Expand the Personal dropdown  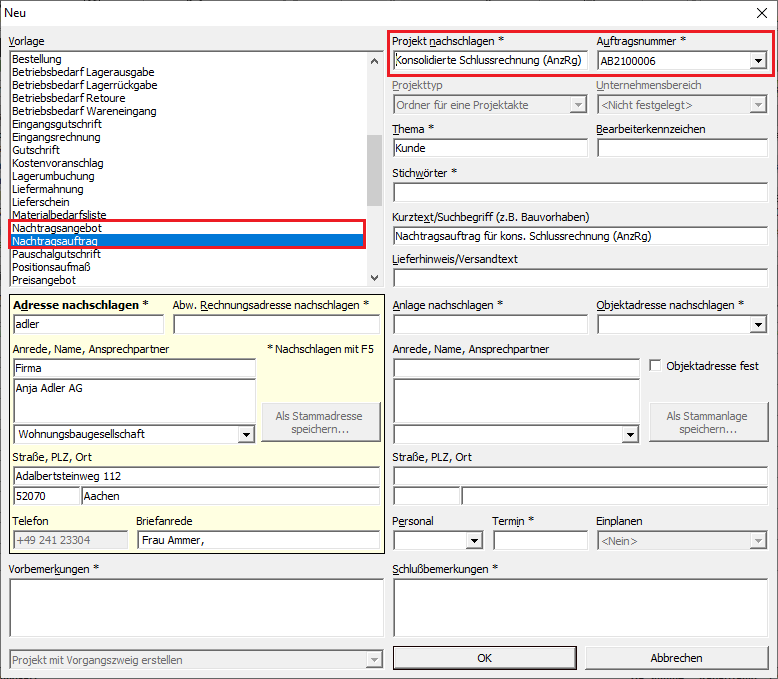coord(474,541)
